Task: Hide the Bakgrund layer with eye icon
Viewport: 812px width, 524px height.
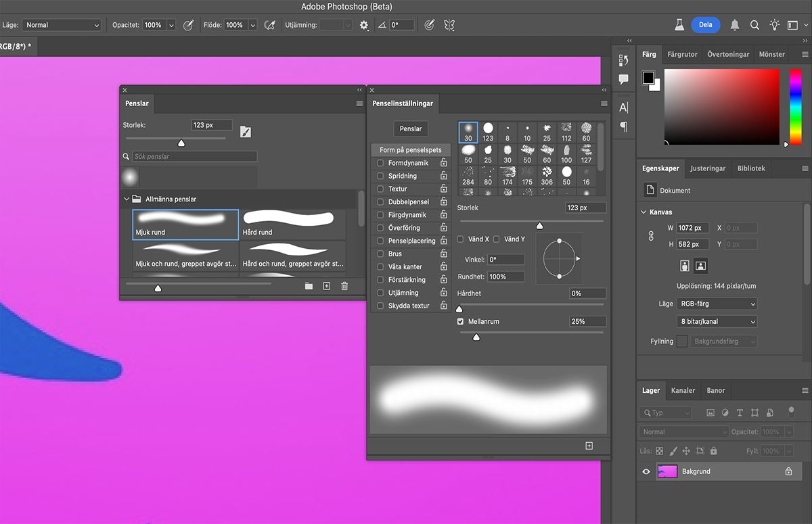Action: [646, 471]
